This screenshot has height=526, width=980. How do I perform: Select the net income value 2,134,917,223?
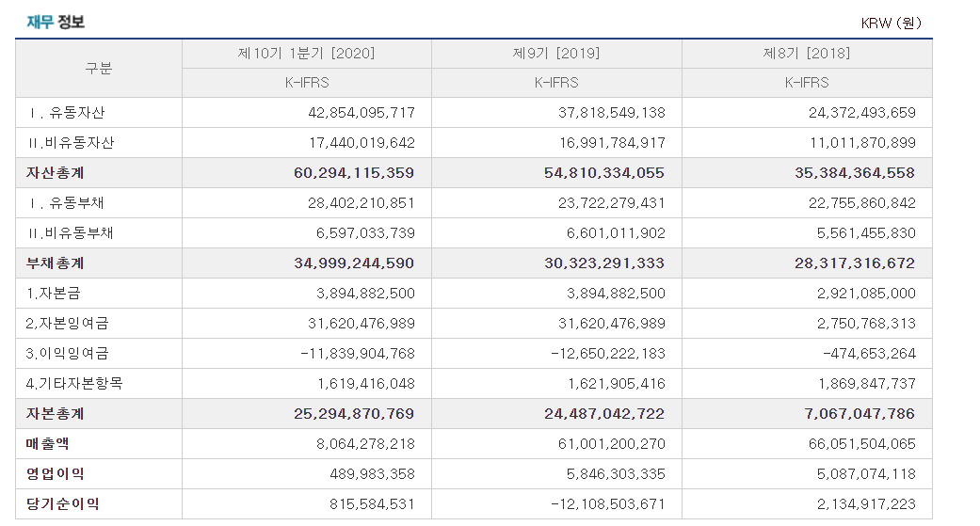coord(866,504)
